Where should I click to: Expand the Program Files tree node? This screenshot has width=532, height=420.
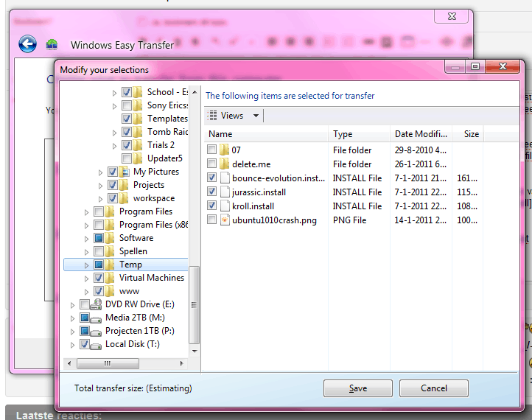[86, 212]
